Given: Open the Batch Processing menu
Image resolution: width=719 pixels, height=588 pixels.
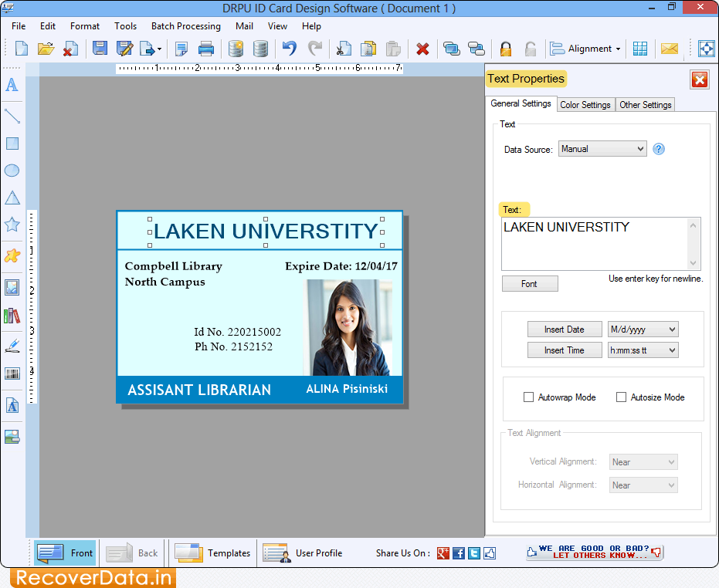Looking at the screenshot, I should (x=185, y=25).
